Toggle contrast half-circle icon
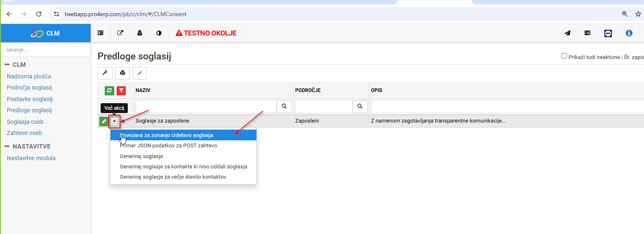Viewport: 644px width, 234px height. coord(159,33)
